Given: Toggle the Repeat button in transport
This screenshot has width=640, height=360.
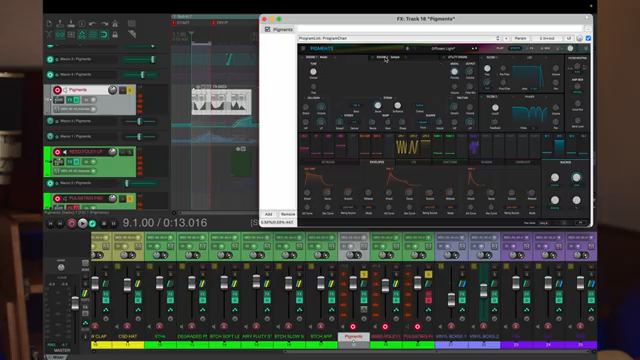Looking at the screenshot, I should click(x=93, y=223).
